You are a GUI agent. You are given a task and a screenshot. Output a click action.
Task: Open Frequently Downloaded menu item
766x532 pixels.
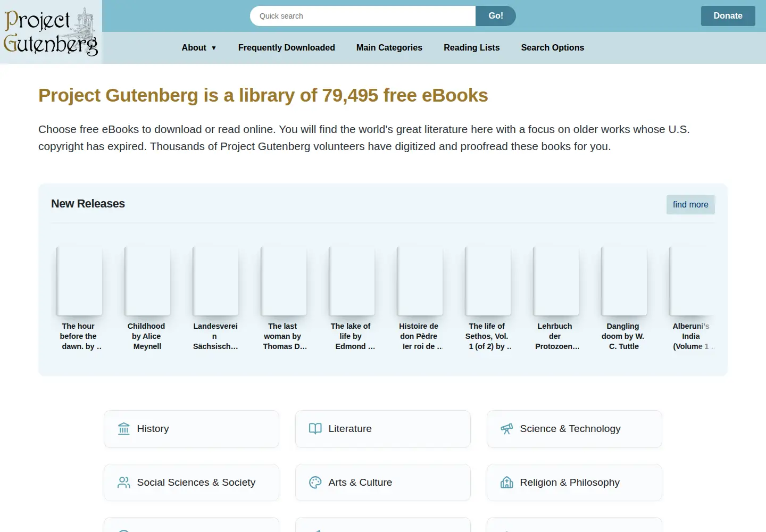coord(287,48)
